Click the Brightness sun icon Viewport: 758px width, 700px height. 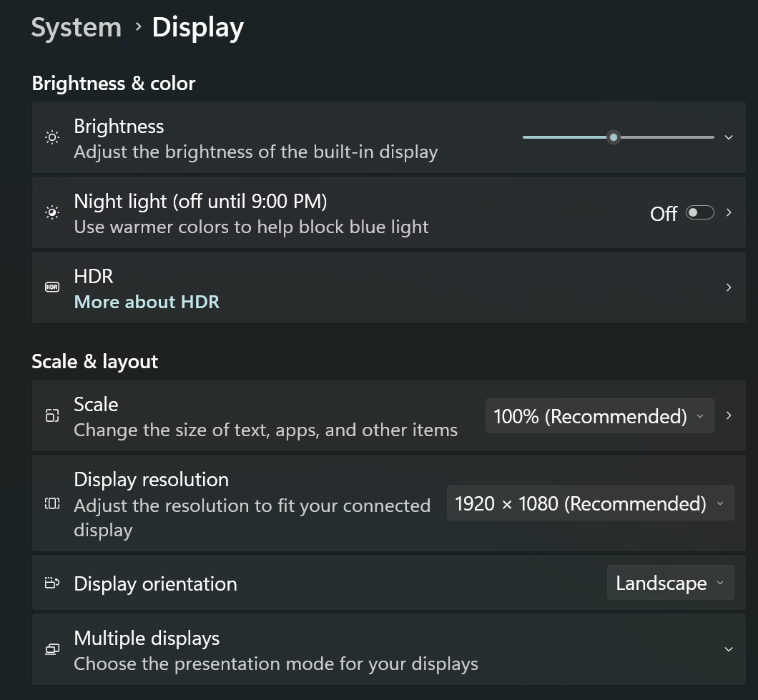click(51, 137)
